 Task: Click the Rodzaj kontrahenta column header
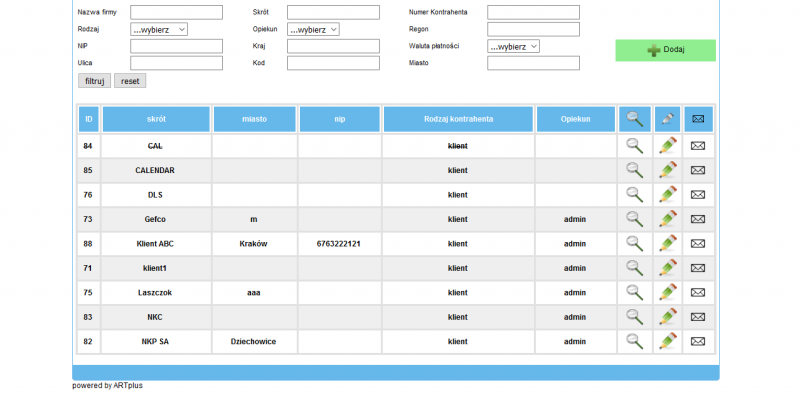pyautogui.click(x=458, y=119)
